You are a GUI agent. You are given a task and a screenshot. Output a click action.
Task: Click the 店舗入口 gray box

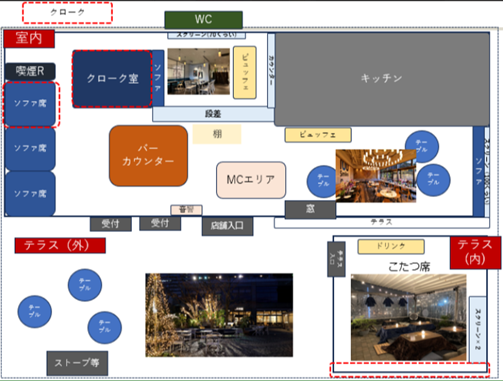pos(227,226)
